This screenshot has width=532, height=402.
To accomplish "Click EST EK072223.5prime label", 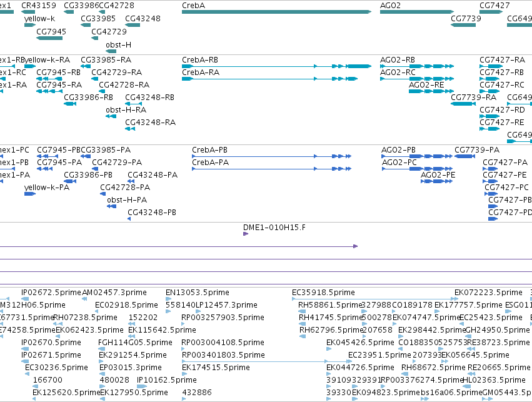I will (489, 293).
